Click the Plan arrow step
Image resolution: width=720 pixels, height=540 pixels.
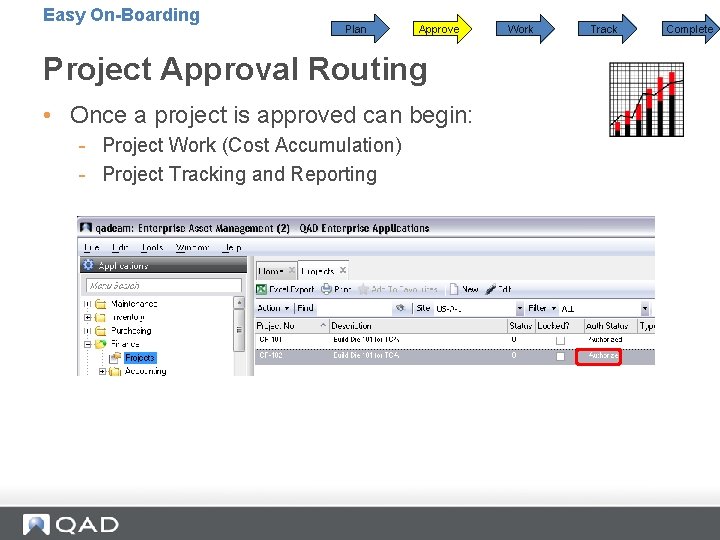coord(360,28)
